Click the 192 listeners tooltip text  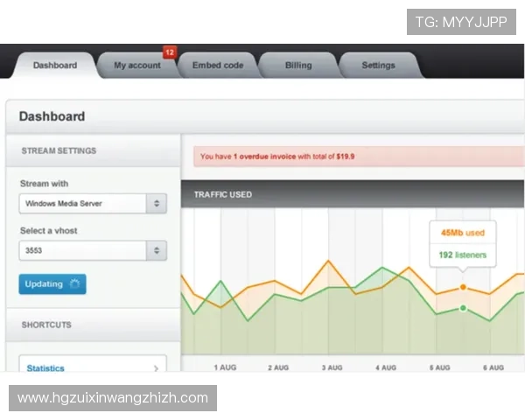(462, 255)
